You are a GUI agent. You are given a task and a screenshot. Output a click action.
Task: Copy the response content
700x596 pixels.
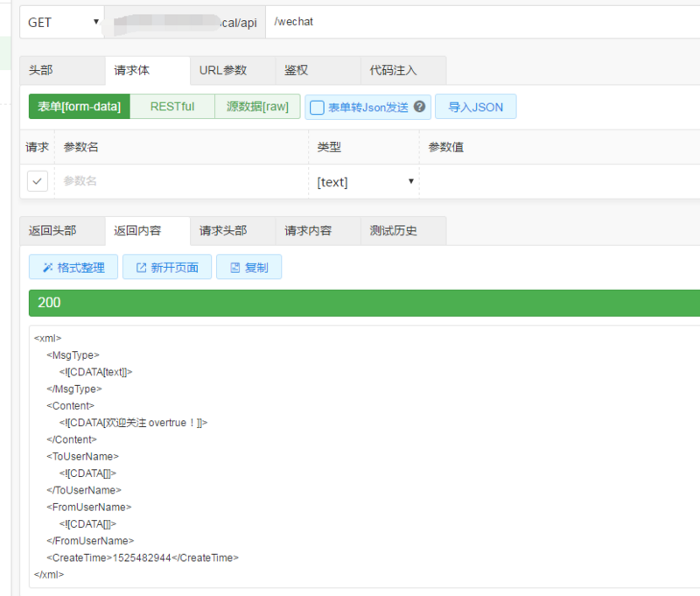pos(248,268)
